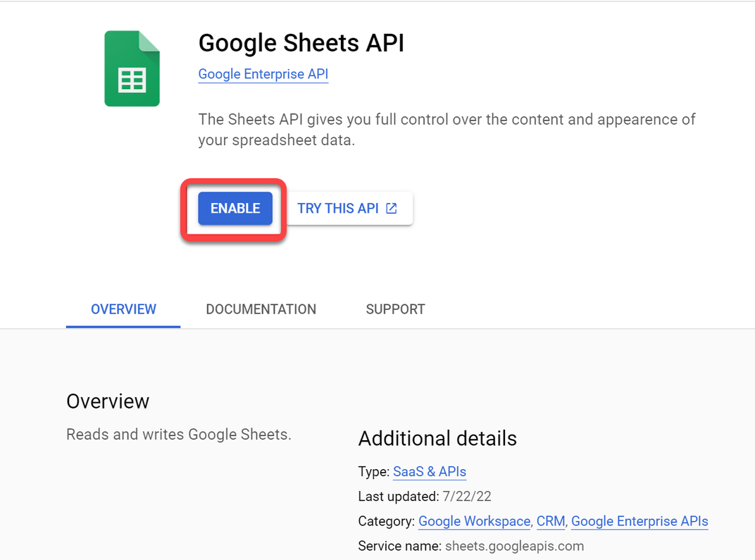Click the Last updated date 7/22/22

pyautogui.click(x=466, y=497)
